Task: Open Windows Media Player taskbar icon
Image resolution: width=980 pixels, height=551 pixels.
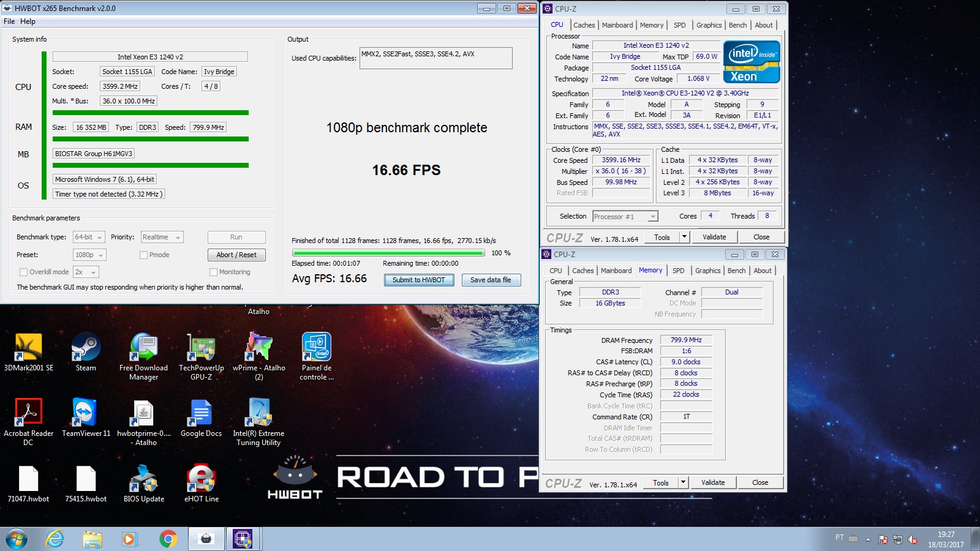Action: click(129, 539)
